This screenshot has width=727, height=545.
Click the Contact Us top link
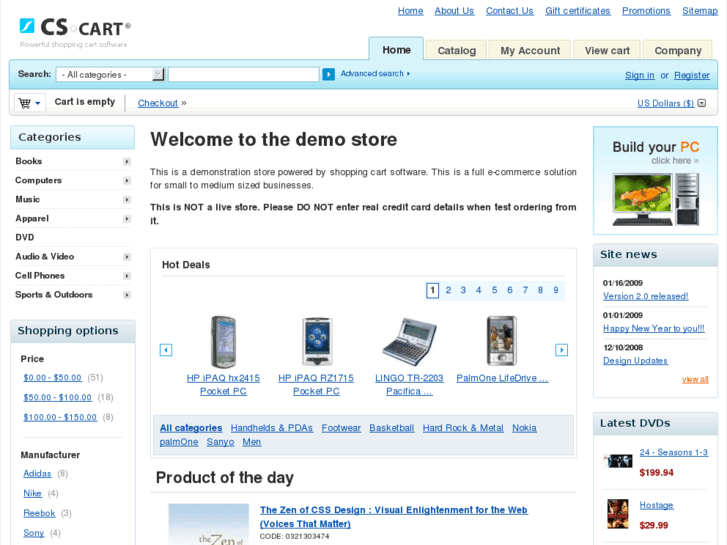tap(509, 11)
